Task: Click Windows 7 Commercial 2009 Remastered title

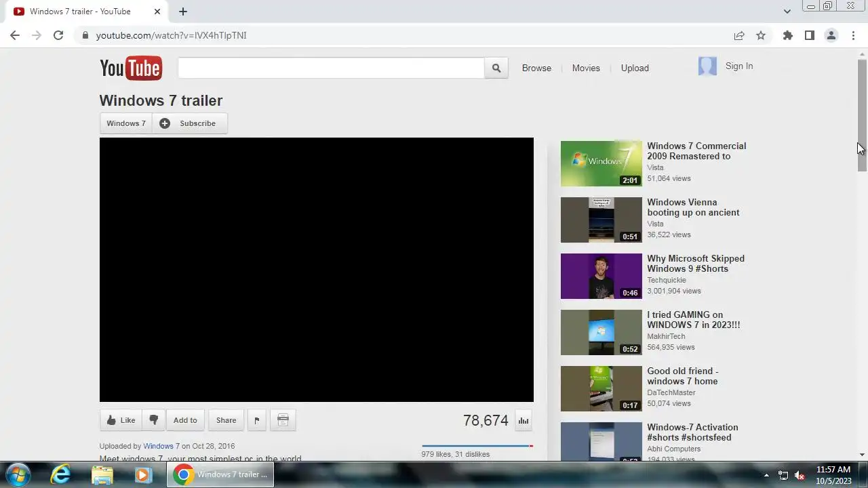Action: coord(696,150)
